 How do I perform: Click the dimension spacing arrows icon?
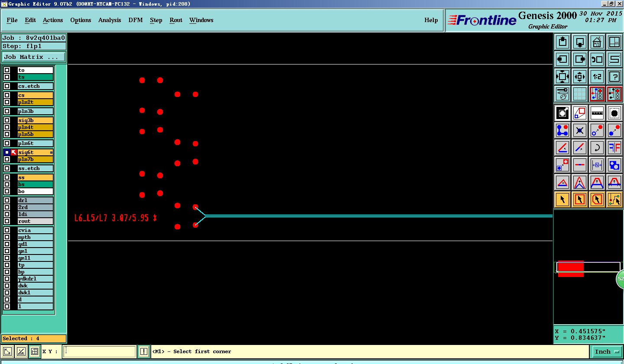(597, 165)
